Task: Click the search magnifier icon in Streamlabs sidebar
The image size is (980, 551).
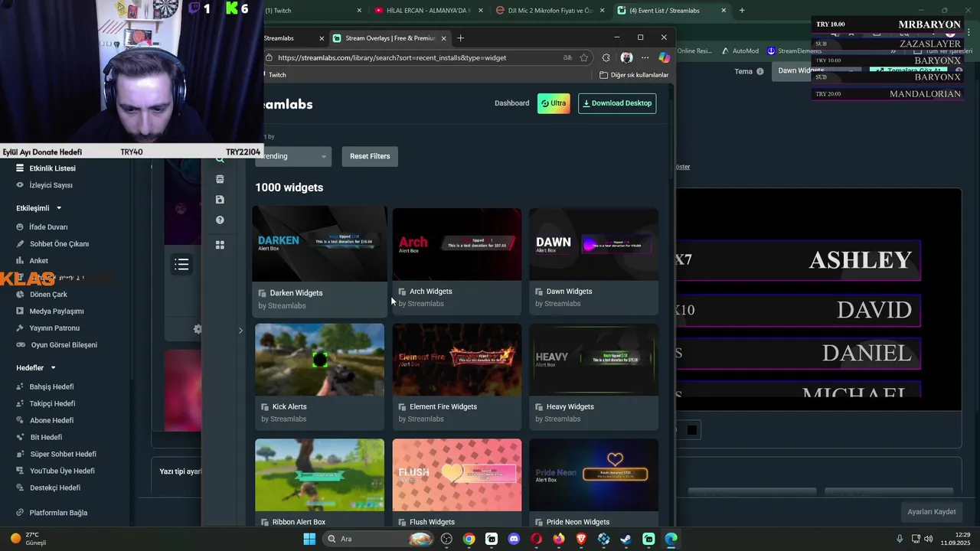Action: point(220,159)
